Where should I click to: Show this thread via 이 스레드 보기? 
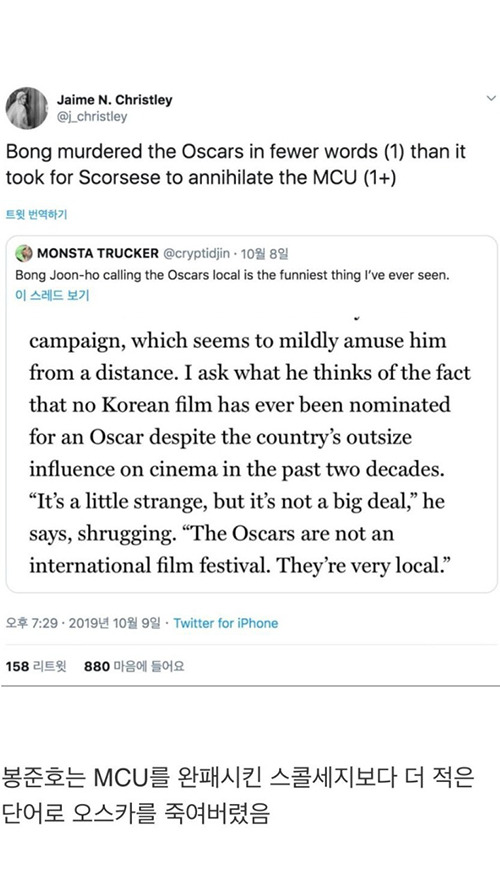tap(52, 295)
